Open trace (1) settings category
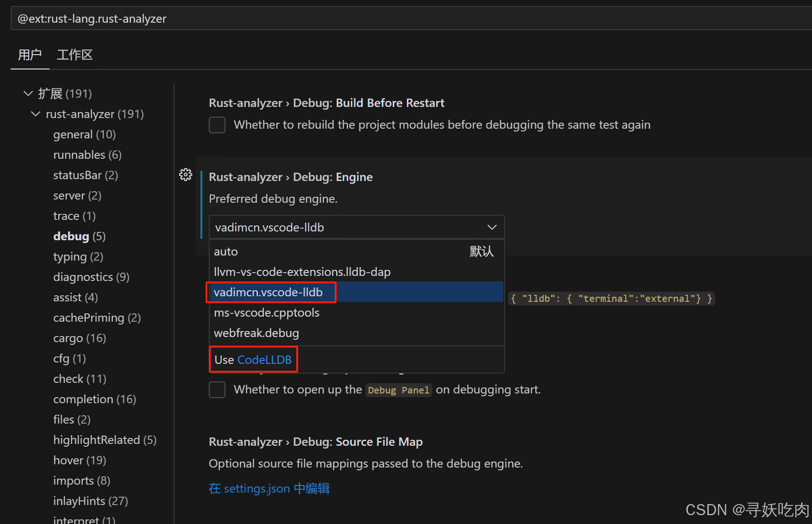The height and width of the screenshot is (524, 812). (x=75, y=216)
